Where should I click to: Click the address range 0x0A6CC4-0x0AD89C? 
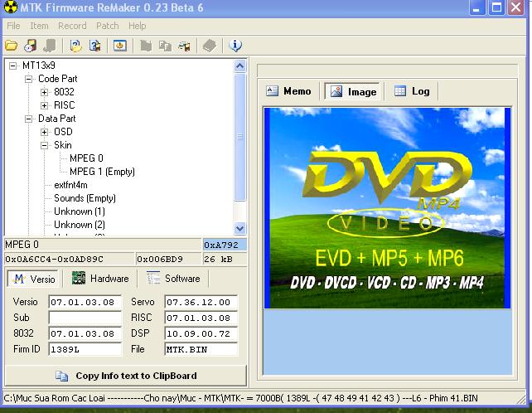click(70, 259)
